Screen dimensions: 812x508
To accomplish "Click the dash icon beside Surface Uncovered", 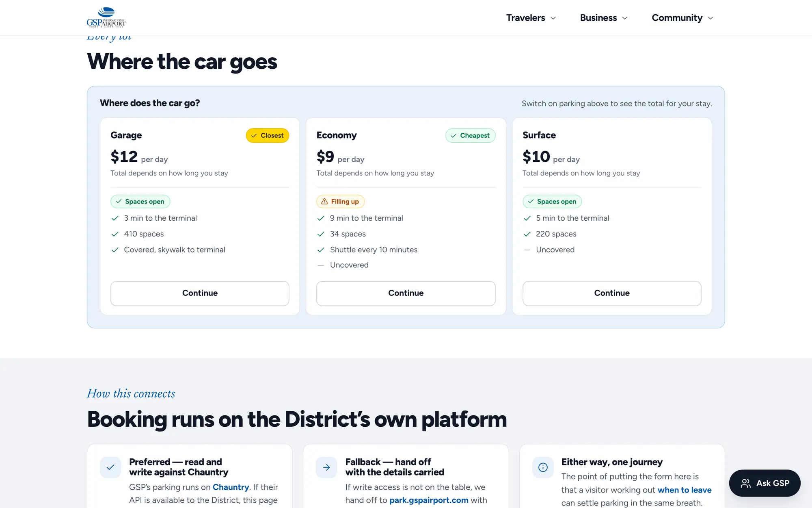I will pos(527,250).
